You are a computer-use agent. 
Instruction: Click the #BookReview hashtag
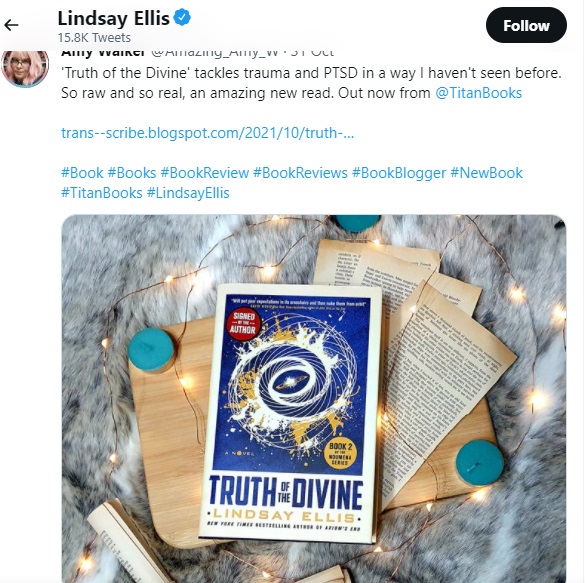[x=204, y=173]
